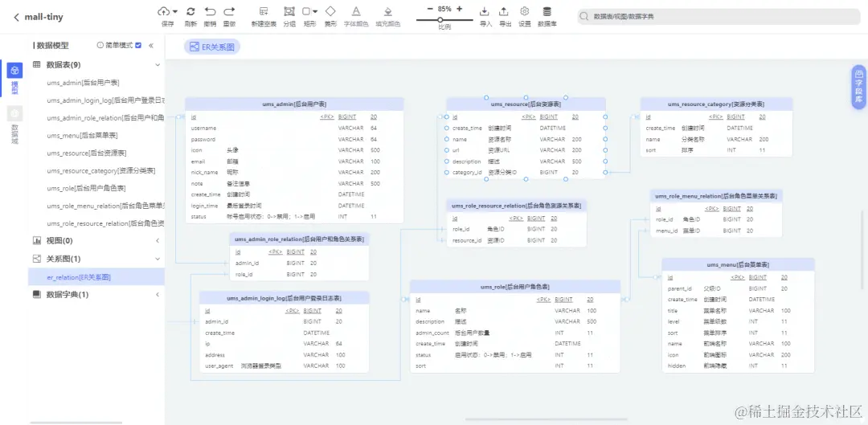Image resolution: width=868 pixels, height=425 pixels.
Task: Select ums_menu[后台菜单表] in tree
Action: tap(82, 136)
